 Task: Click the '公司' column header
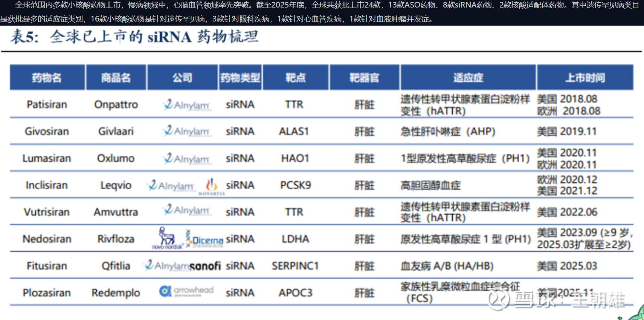(x=183, y=78)
